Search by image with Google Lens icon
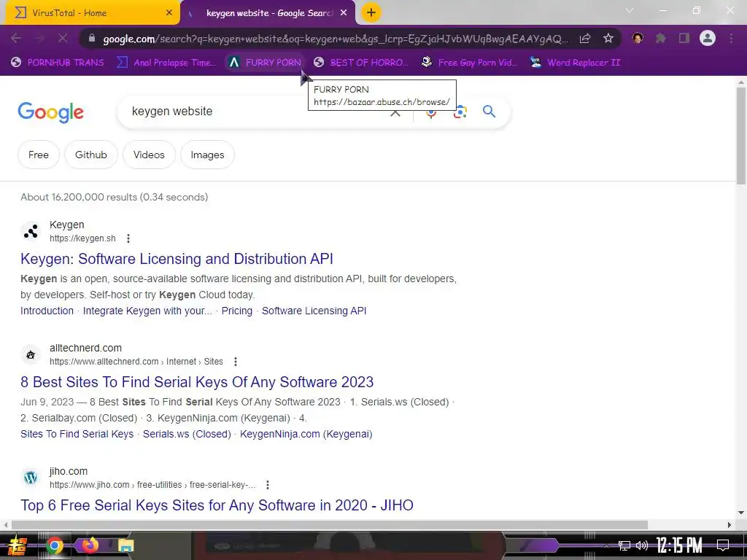Image resolution: width=747 pixels, height=560 pixels. pyautogui.click(x=460, y=112)
